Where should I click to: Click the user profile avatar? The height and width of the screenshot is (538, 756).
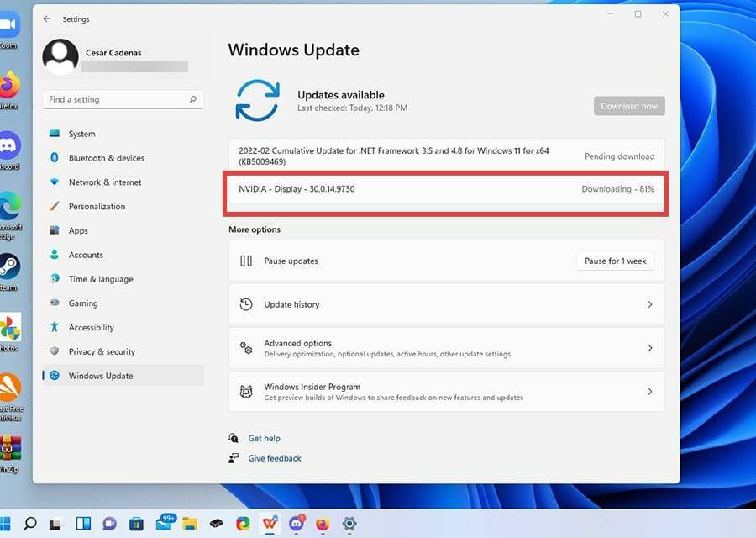[x=59, y=58]
